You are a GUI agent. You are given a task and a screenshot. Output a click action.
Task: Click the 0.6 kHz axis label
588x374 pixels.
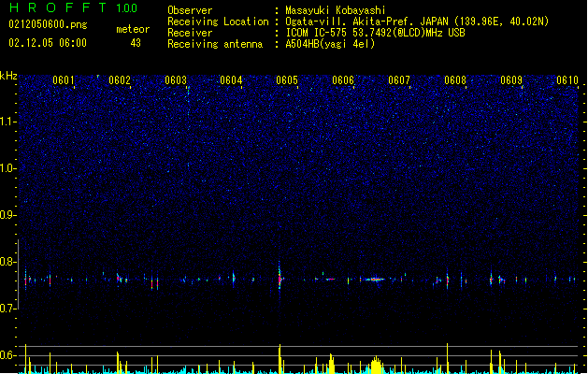(x=7, y=355)
